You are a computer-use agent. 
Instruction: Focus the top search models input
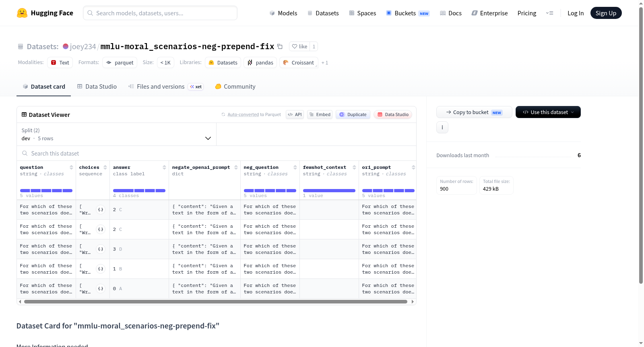click(x=160, y=13)
